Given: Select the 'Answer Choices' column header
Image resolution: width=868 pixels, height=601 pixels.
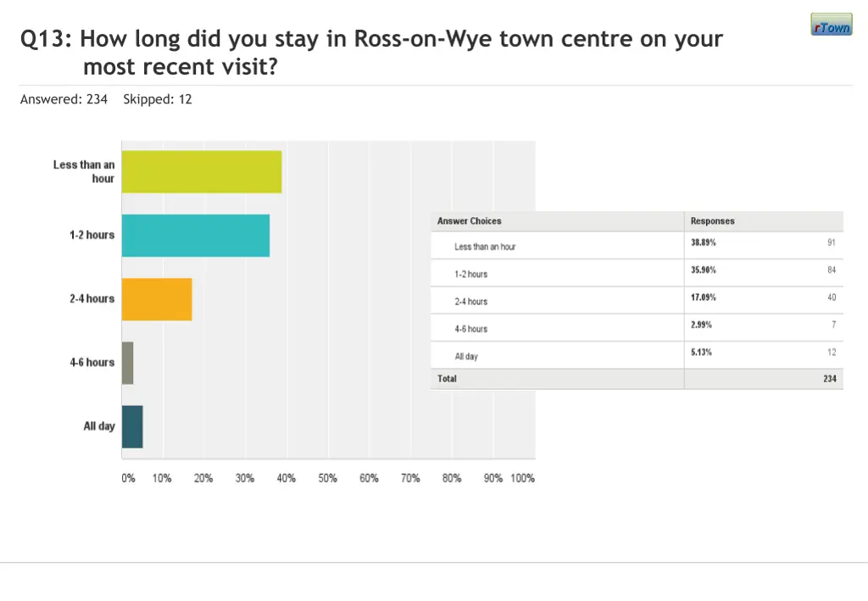Looking at the screenshot, I should click(x=470, y=221).
